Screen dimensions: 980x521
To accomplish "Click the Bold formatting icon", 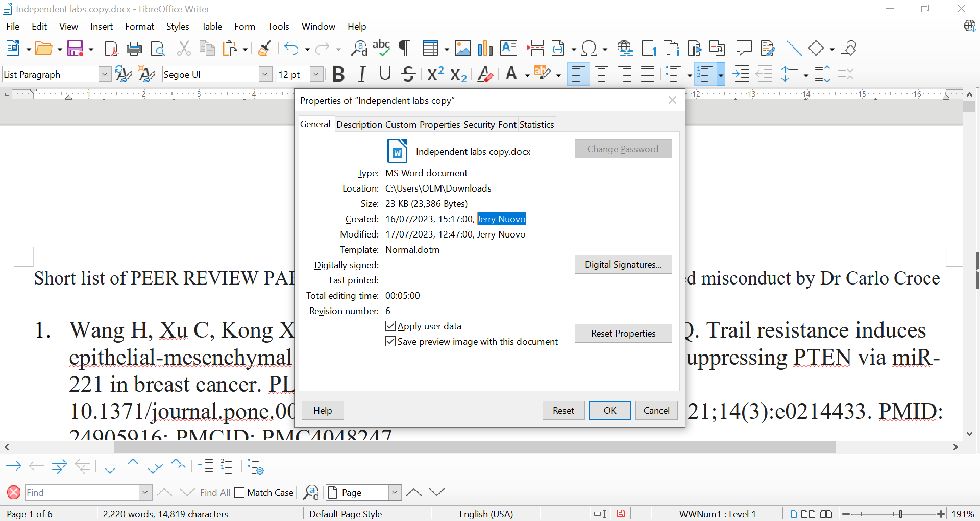I will click(x=338, y=75).
